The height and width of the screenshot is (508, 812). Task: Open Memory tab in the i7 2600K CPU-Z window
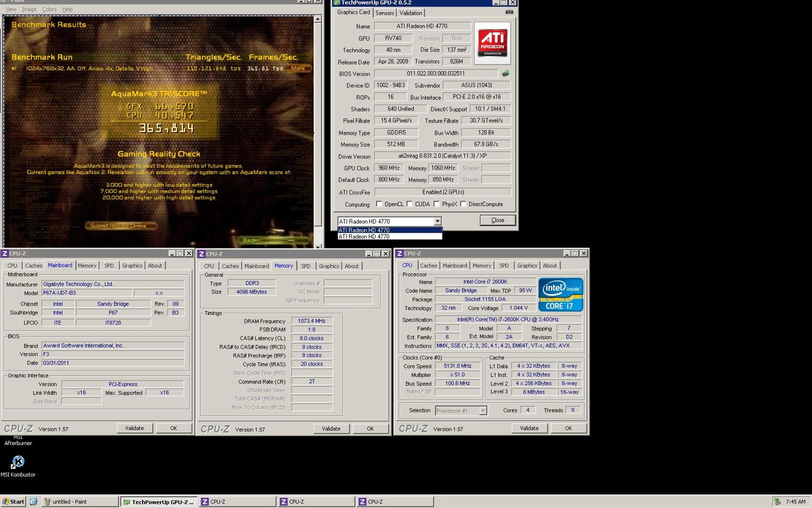pyautogui.click(x=482, y=266)
